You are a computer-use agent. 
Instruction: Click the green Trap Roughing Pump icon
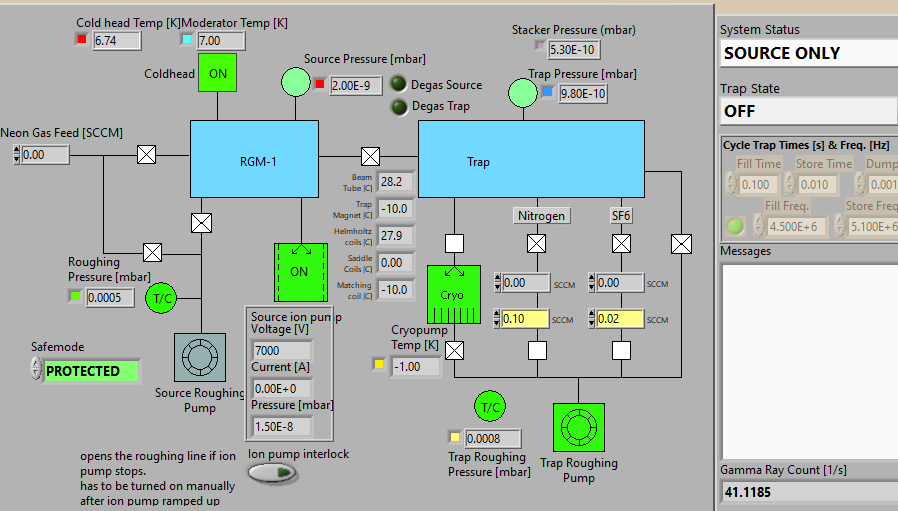click(x=578, y=427)
